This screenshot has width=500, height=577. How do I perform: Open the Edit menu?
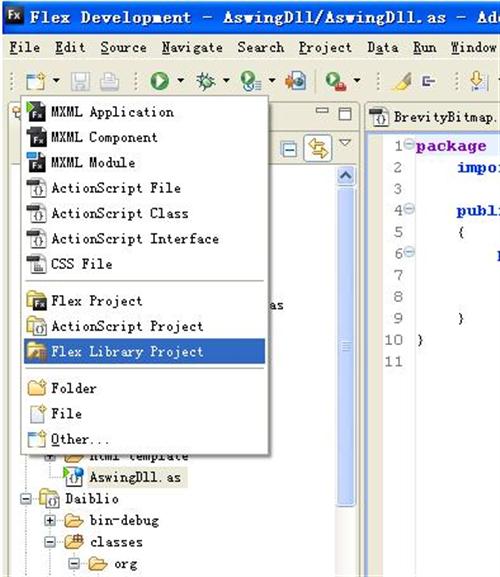tap(70, 47)
